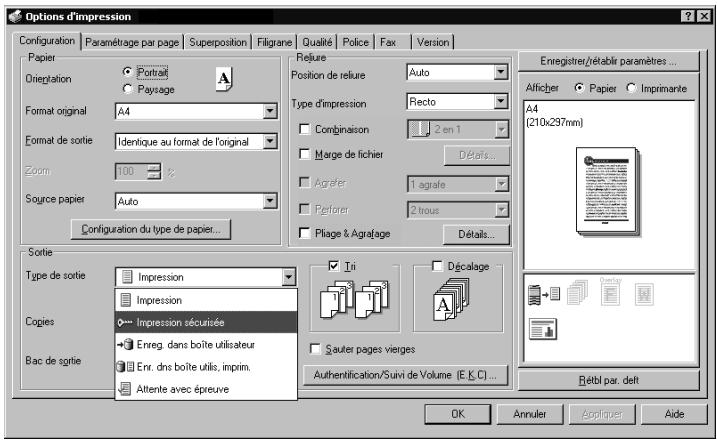Click the 2 en 1 combination layout icon

(419, 129)
